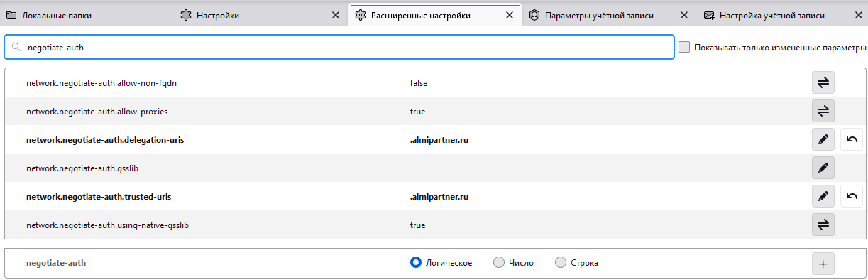This screenshot has width=868, height=280.
Task: Reset the delegation-uris preference to default
Action: (852, 140)
